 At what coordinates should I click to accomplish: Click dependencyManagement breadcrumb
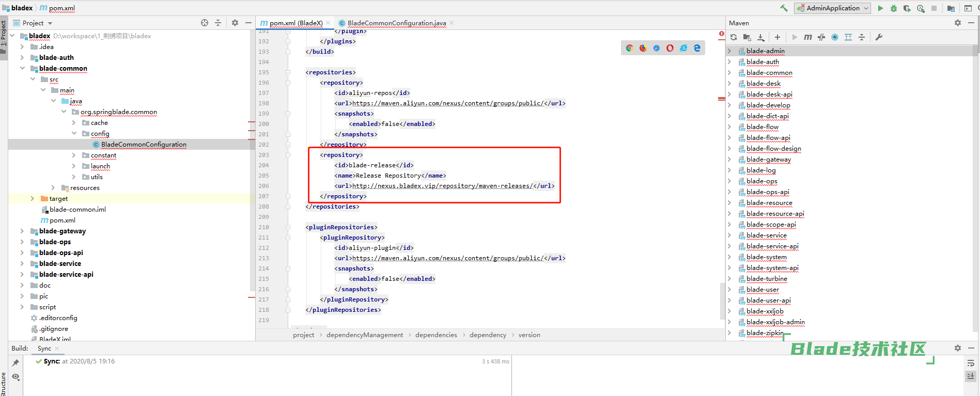[365, 335]
